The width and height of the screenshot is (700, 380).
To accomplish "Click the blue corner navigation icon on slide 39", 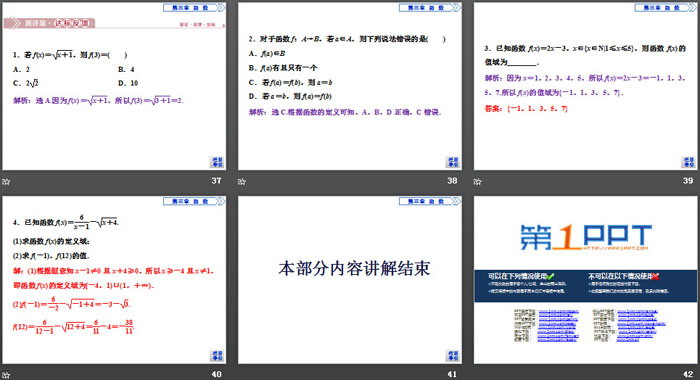I will pyautogui.click(x=689, y=162).
